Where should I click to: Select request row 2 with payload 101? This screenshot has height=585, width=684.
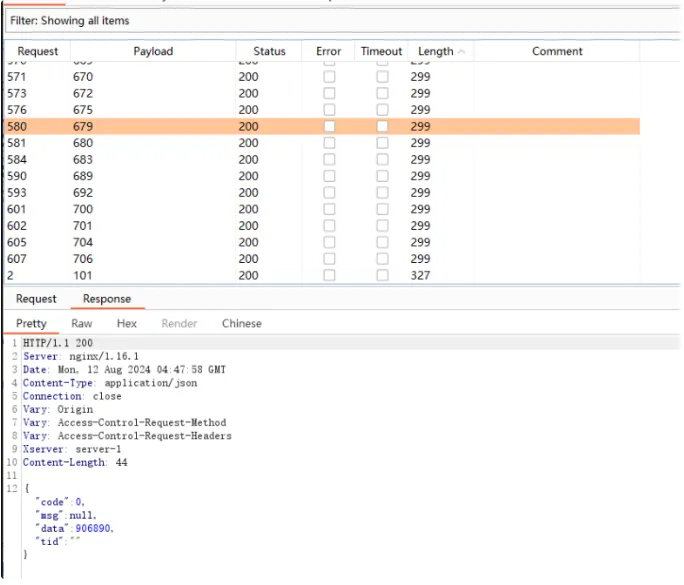coord(322,275)
